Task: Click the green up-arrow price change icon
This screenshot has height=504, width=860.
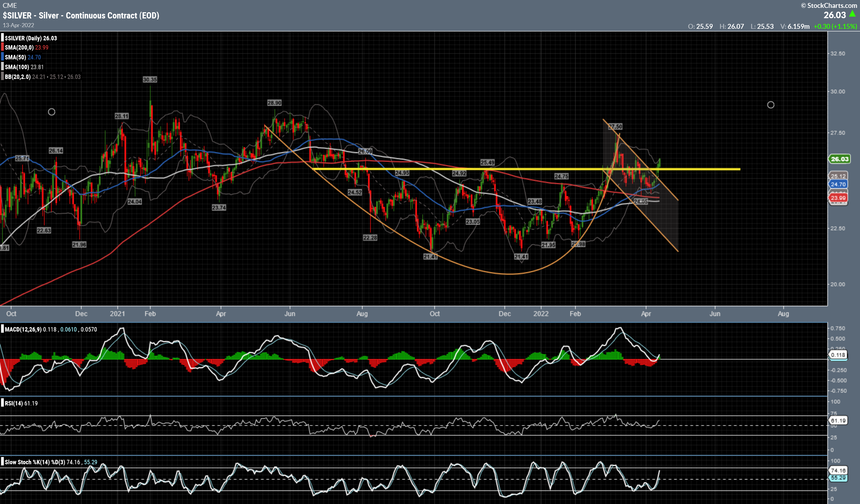Action: 852,14
